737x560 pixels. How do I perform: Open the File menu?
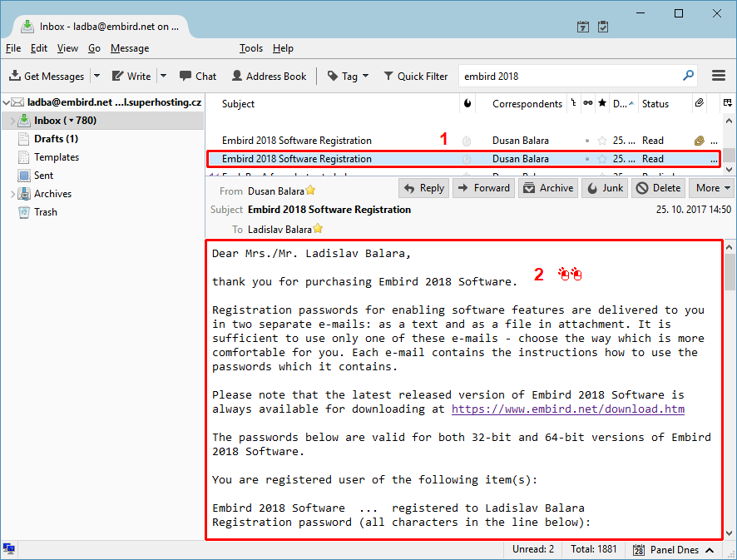[x=13, y=48]
